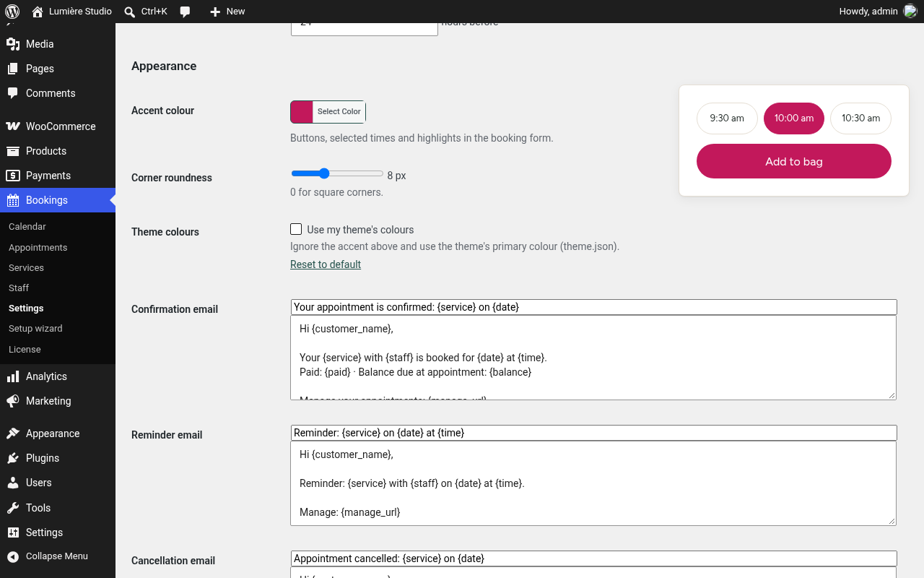Viewport: 924px width, 578px height.
Task: Go to Services submenu item
Action: click(26, 268)
